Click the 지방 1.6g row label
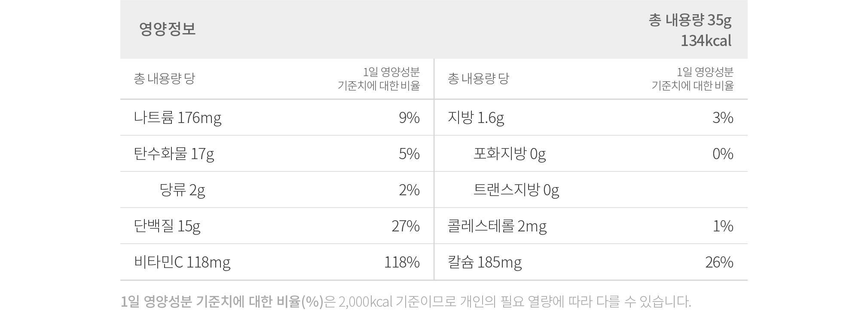 click(476, 117)
